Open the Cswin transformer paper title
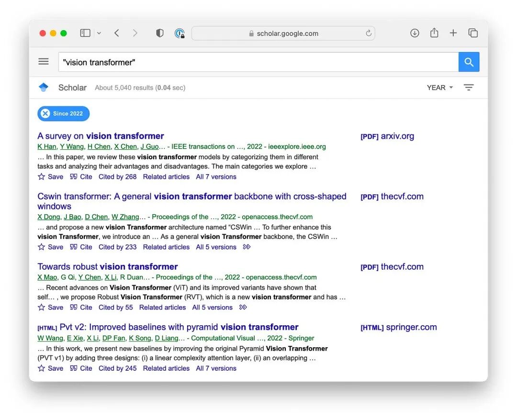The width and height of the screenshot is (517, 420). [191, 201]
